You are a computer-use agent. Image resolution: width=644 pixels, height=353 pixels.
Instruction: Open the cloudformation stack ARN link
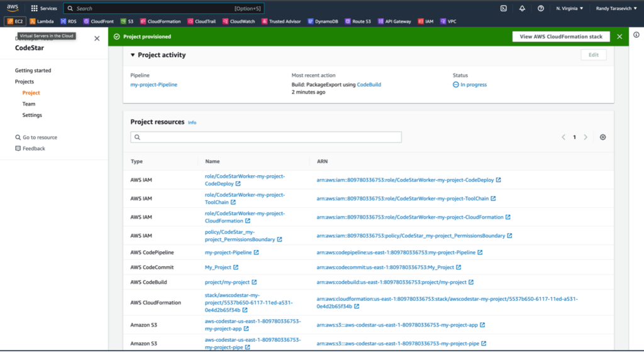(447, 303)
